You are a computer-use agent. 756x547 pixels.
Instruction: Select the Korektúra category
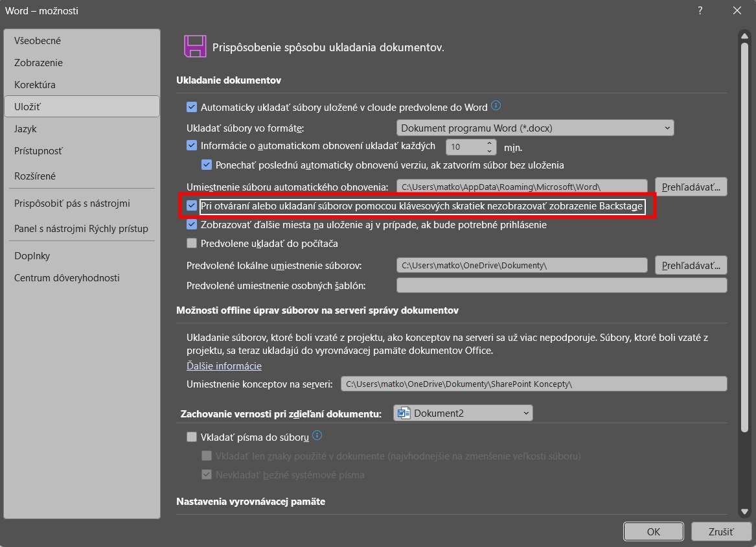coord(82,85)
